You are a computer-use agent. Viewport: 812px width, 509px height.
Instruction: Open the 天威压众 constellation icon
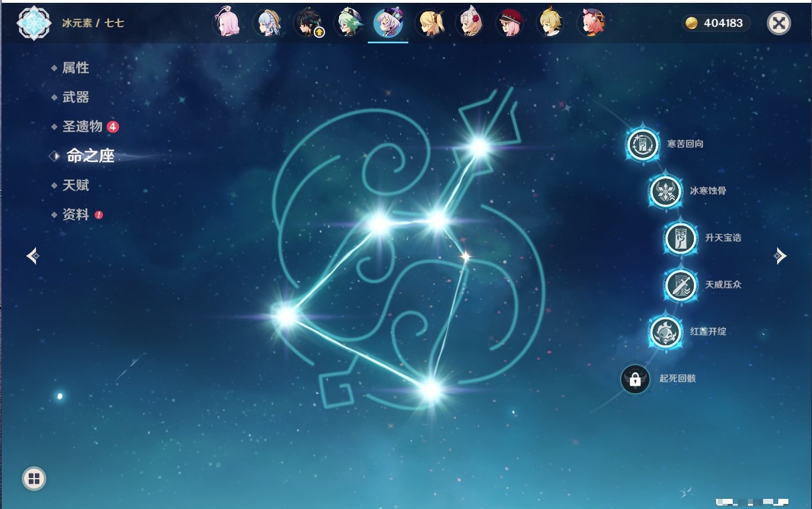(681, 285)
